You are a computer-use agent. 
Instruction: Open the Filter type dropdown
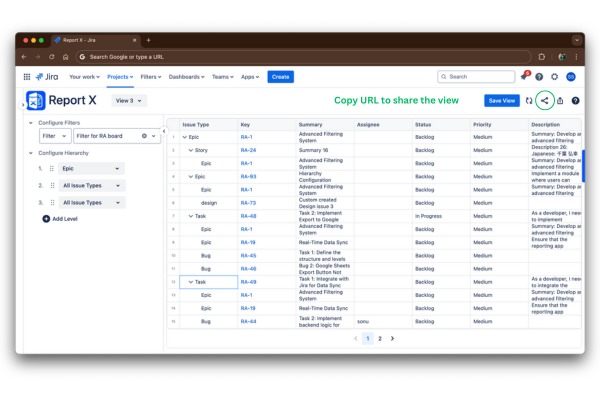(55, 136)
